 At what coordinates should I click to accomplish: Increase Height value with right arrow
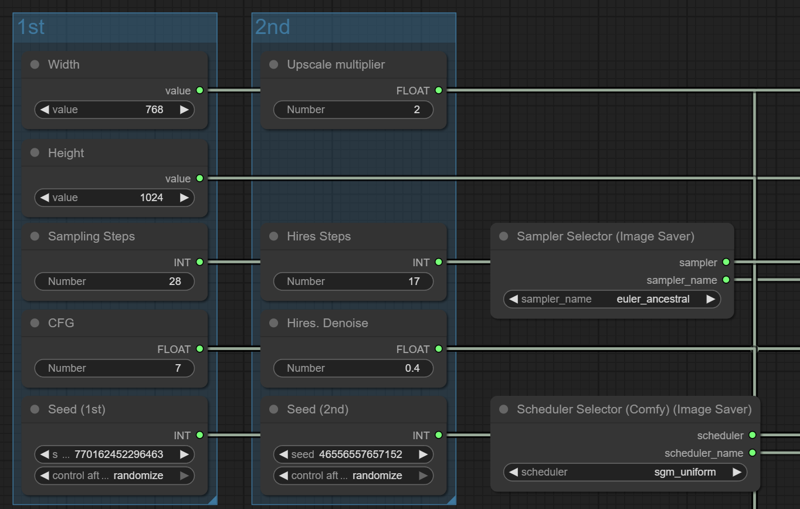pos(184,198)
